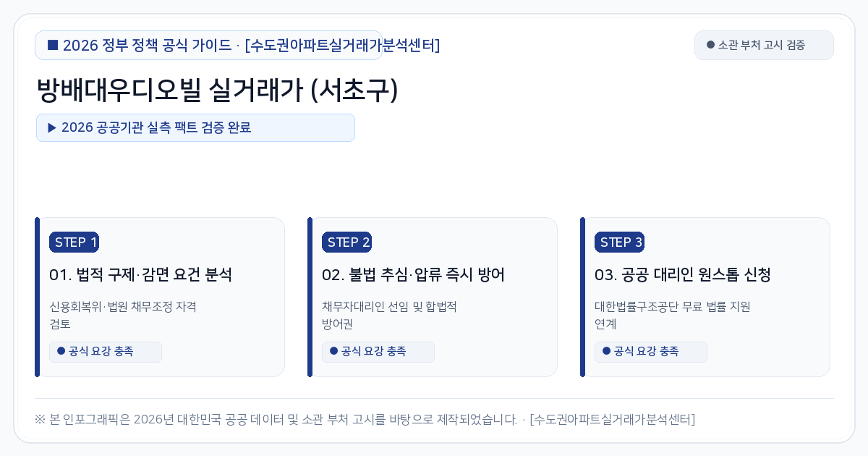Follow the [수도권아파트실거래가분석센터] link in the footer
Image resolution: width=868 pixels, height=456 pixels.
pos(612,419)
